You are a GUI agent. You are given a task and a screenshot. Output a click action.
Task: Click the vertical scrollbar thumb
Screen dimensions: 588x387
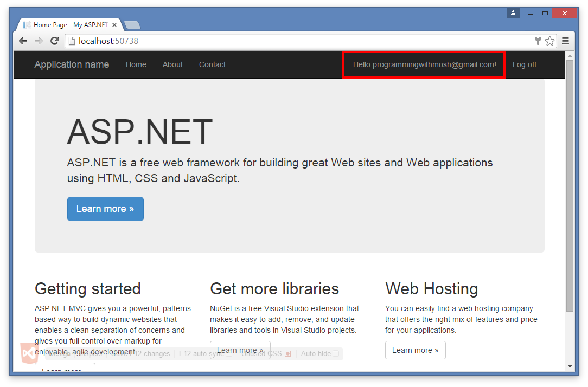[x=570, y=186]
